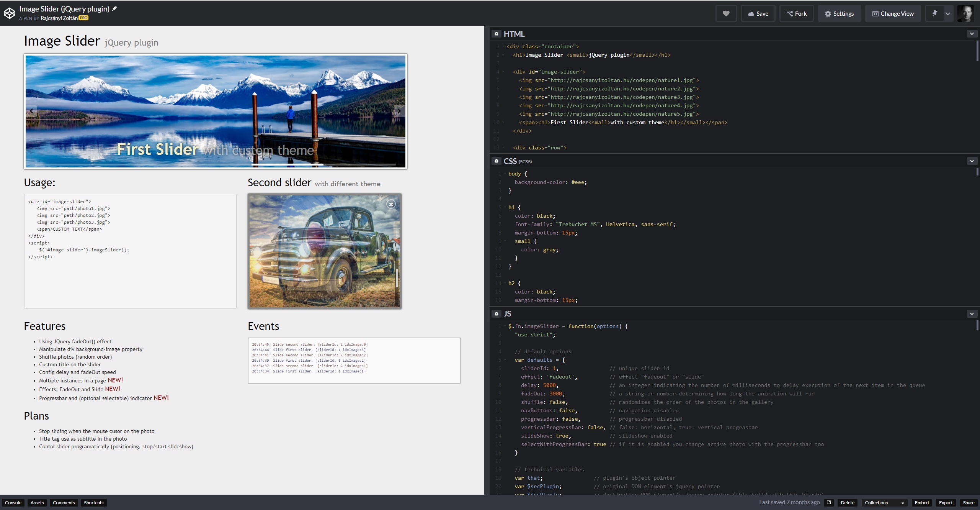Click the Save button
The width and height of the screenshot is (980, 510).
[758, 13]
